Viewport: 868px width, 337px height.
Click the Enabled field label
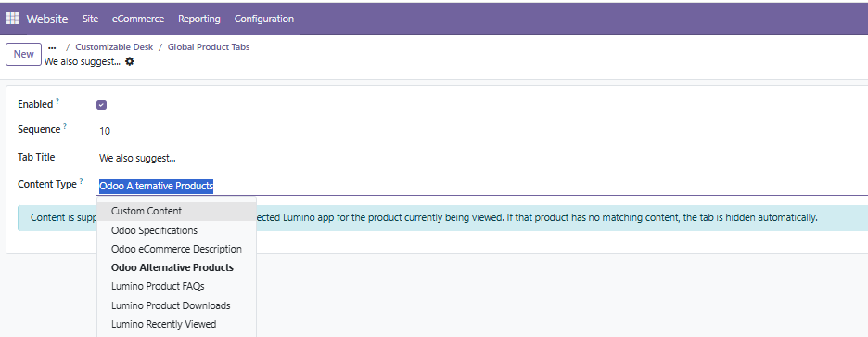click(x=35, y=104)
